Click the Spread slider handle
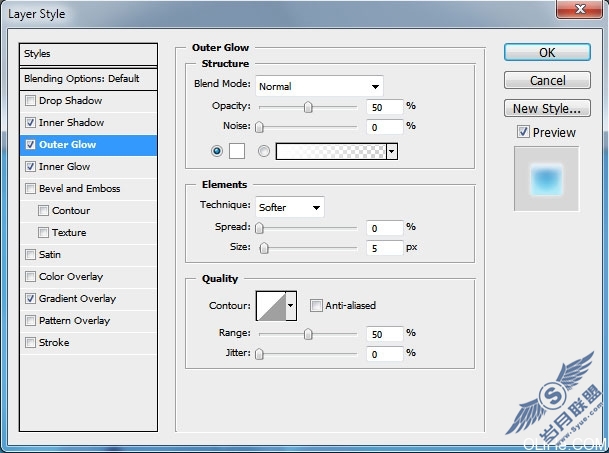This screenshot has width=609, height=453. [259, 228]
